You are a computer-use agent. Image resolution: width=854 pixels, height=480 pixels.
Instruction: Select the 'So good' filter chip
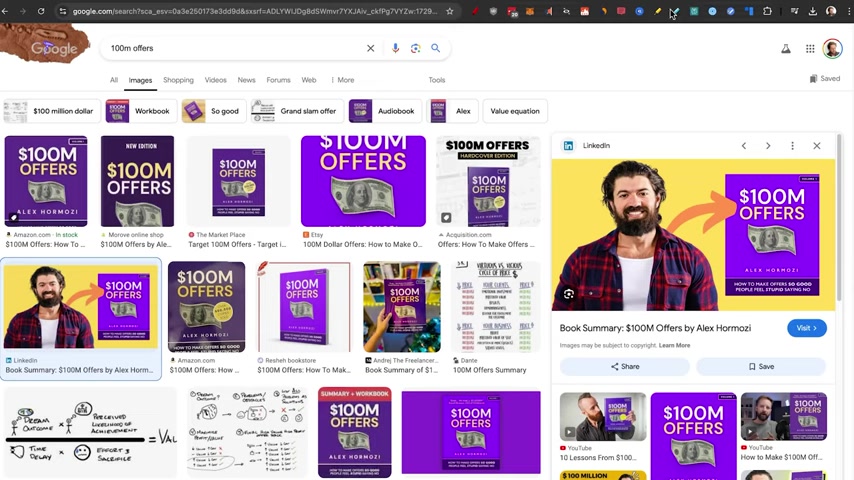click(214, 111)
